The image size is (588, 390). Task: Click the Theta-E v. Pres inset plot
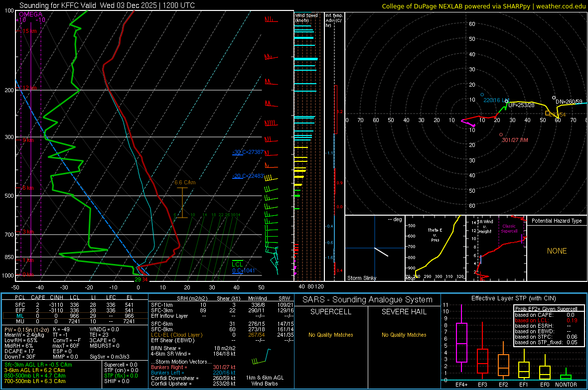[436, 248]
